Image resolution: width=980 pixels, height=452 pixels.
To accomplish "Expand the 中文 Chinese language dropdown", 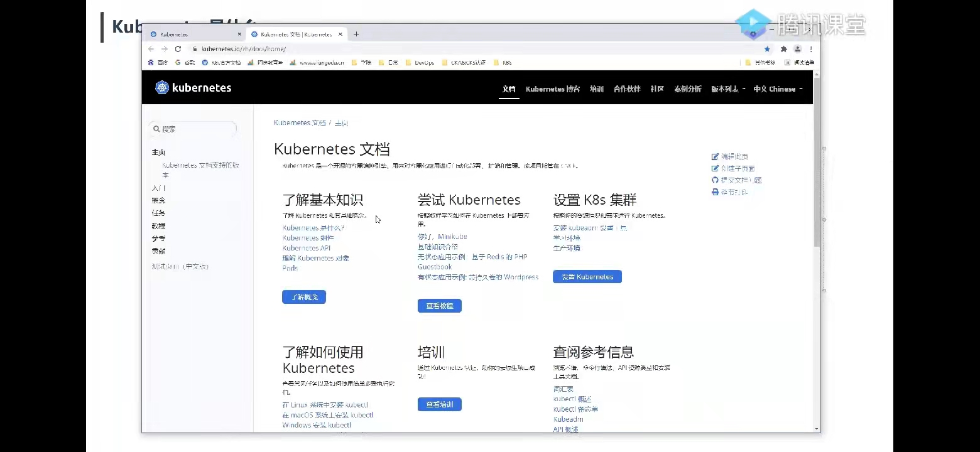I will click(778, 89).
